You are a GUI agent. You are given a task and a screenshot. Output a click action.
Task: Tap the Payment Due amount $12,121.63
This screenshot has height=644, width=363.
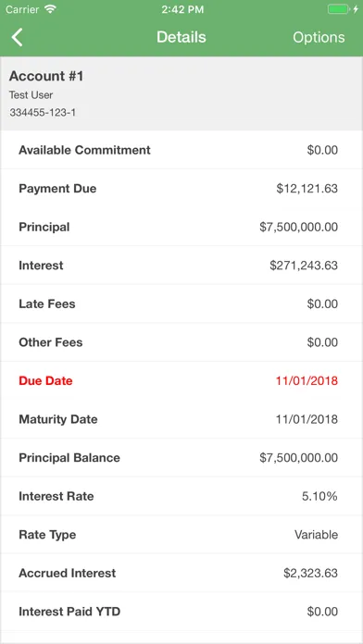[x=307, y=189]
